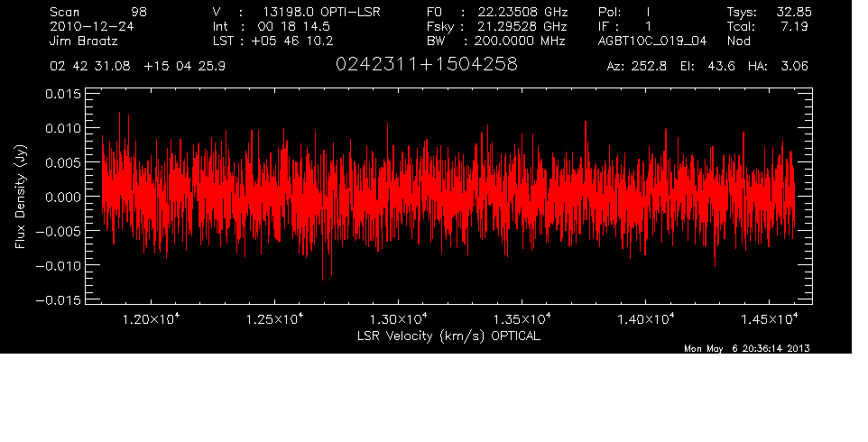
Task: Click the 0.015 y-axis tick label
Action: (x=62, y=95)
